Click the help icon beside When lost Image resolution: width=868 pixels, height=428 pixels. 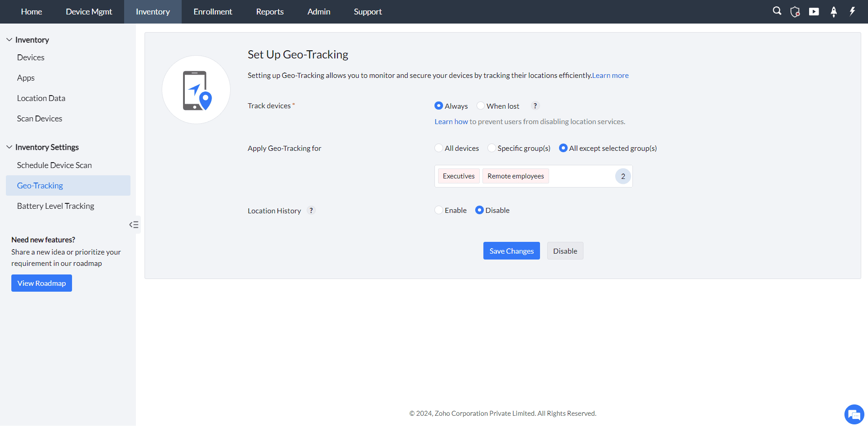pos(535,106)
